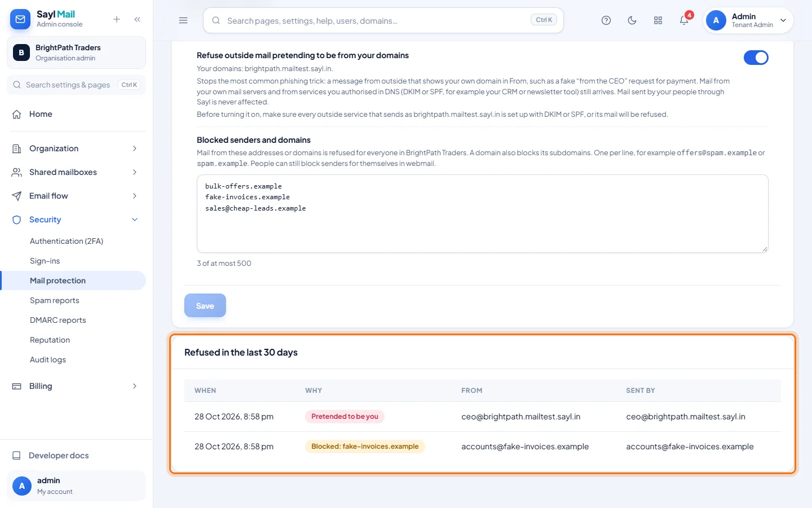Collapse the sidebar with double-chevron icon

tap(138, 19)
